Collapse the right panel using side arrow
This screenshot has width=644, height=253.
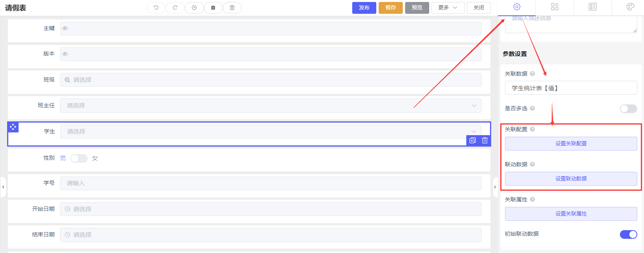[x=495, y=187]
